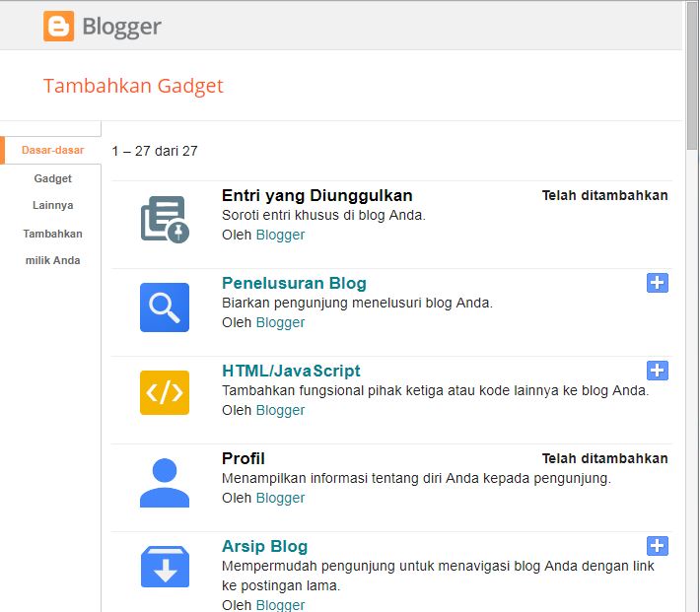
Task: Click Blogger link under Profil
Action: tap(280, 498)
